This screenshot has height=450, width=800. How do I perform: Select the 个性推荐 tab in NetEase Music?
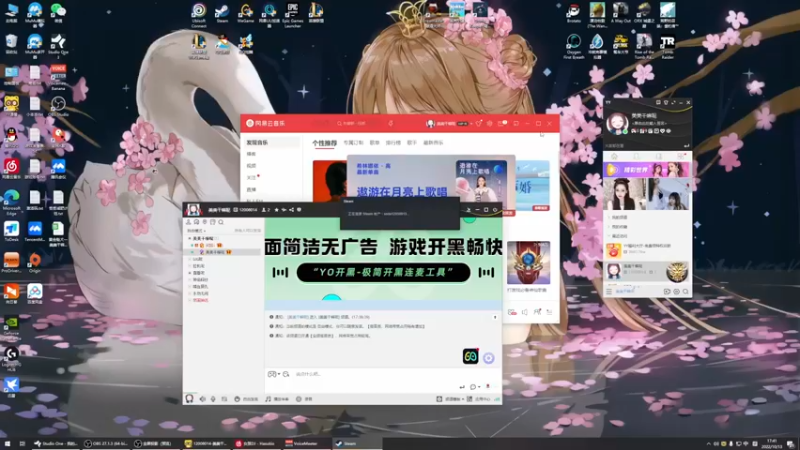point(324,143)
